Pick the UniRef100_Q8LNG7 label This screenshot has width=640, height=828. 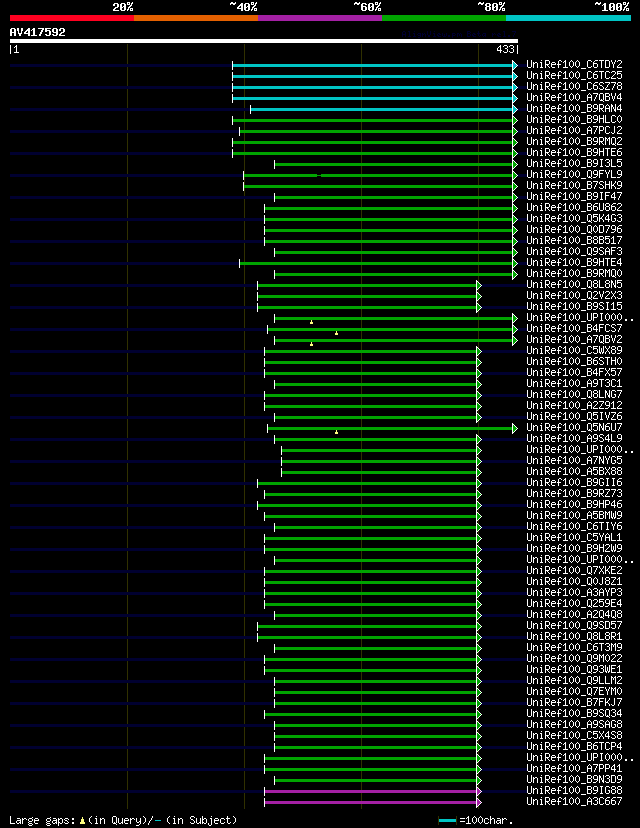574,394
